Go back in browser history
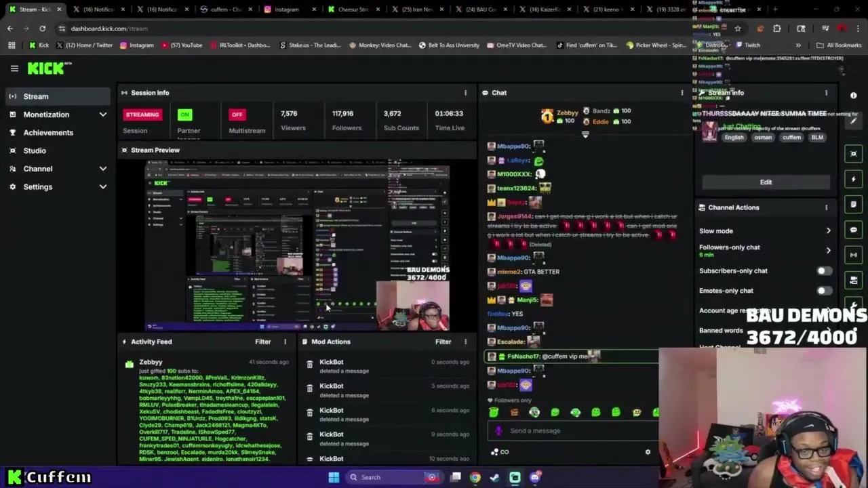Screen dimensions: 868x488 tap(10, 28)
